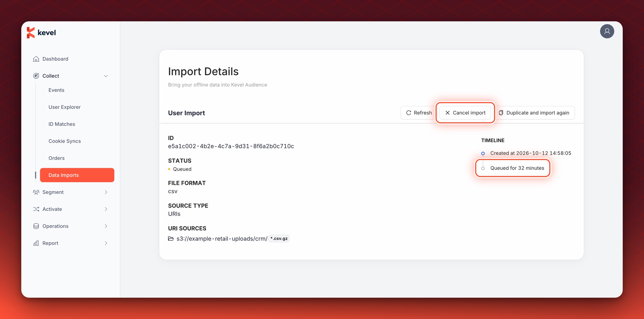Click the X icon on Cancel import
Image resolution: width=644 pixels, height=319 pixels.
(x=447, y=113)
